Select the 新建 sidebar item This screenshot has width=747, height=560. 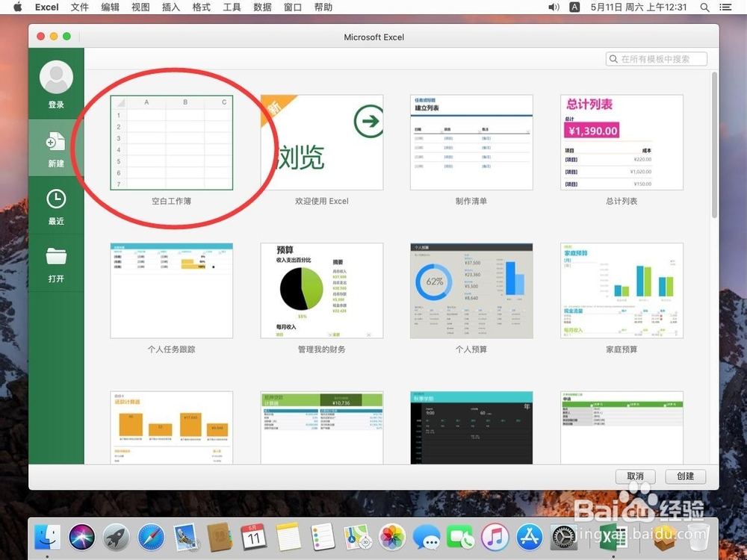(56, 148)
